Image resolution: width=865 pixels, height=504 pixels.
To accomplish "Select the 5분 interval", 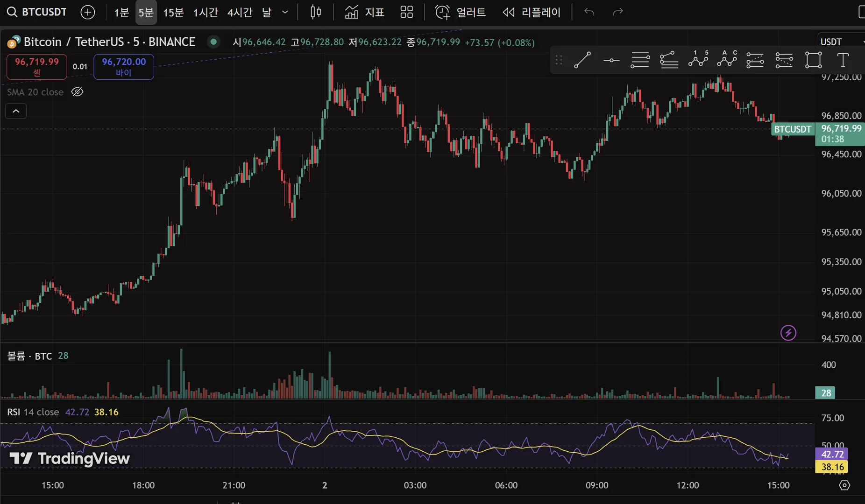I will point(146,12).
